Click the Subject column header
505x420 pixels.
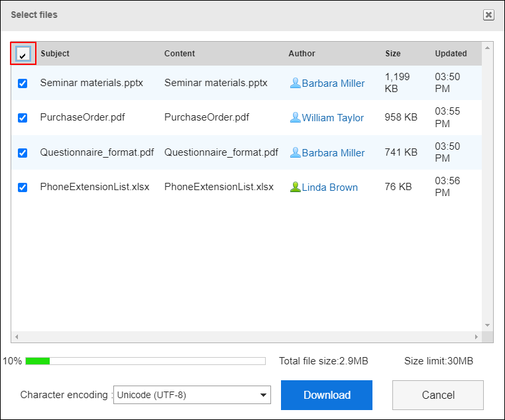(55, 54)
